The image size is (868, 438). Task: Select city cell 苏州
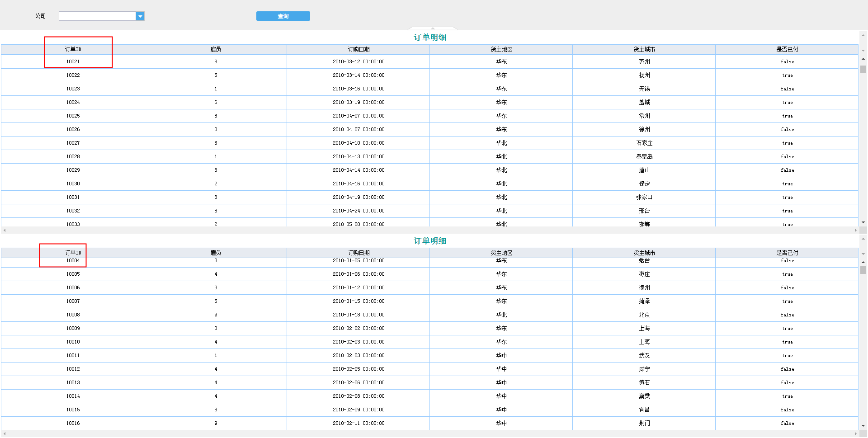pyautogui.click(x=644, y=61)
